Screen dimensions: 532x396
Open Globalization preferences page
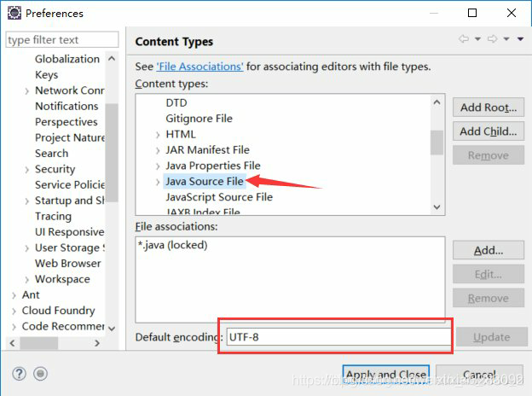(67, 59)
